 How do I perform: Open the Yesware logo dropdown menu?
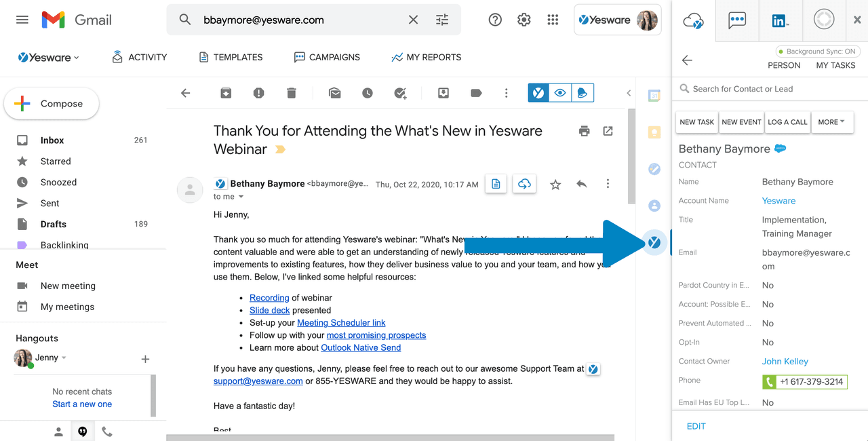coord(48,58)
